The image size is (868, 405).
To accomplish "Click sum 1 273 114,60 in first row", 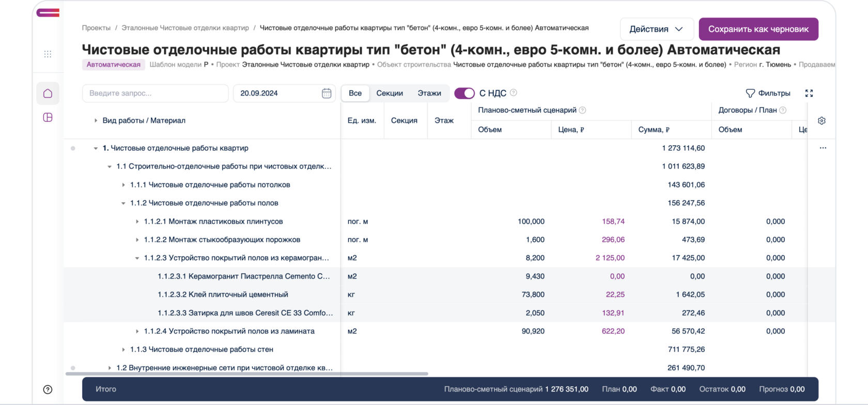I will [x=683, y=148].
